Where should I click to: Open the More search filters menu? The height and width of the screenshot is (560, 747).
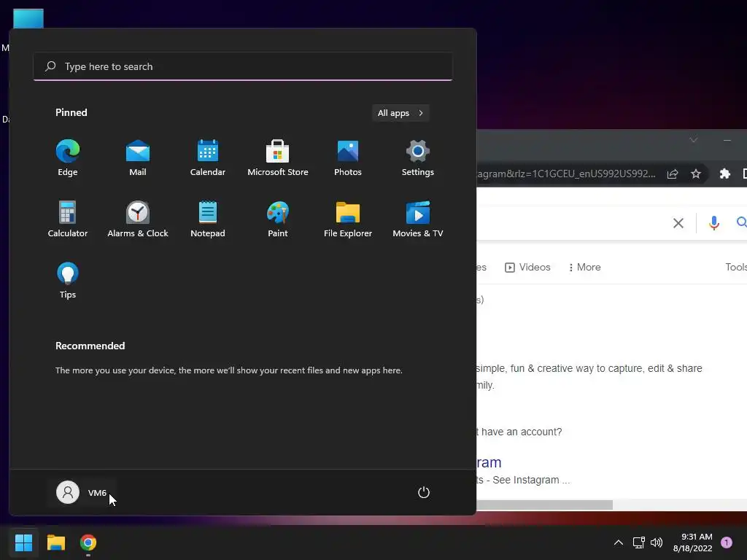coord(584,267)
